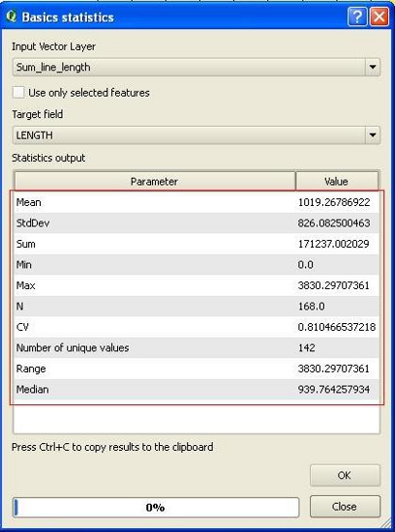Select the CV coefficient row
Screen dimensions: 395x532
[x=197, y=327]
